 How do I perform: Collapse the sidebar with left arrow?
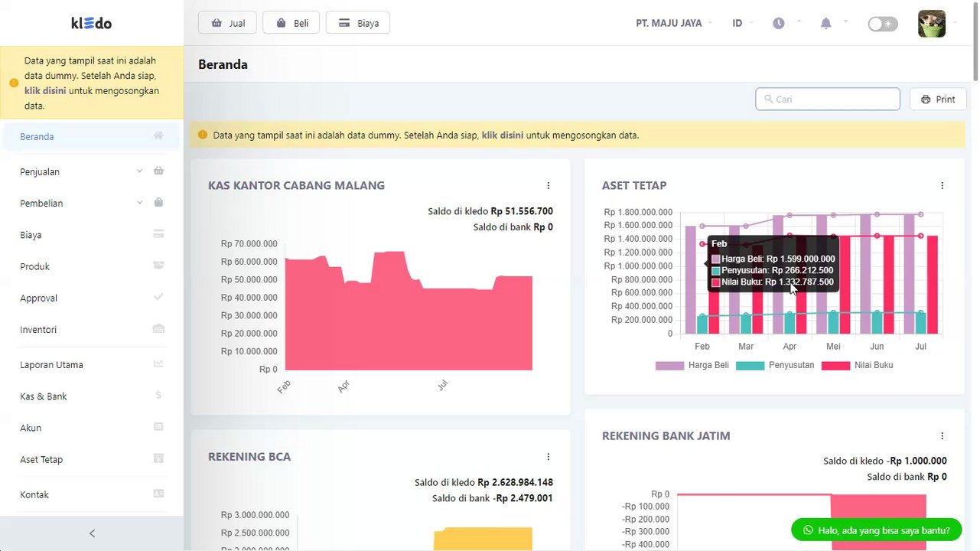coord(92,533)
